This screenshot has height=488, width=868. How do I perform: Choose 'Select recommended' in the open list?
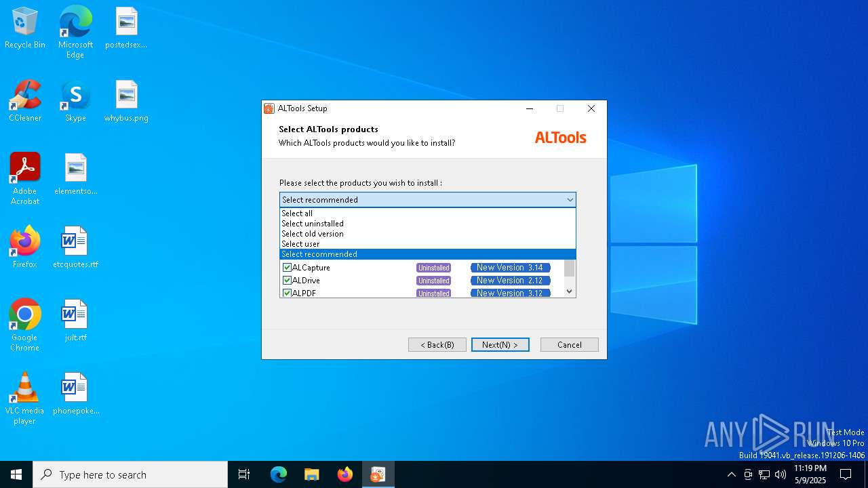click(x=427, y=254)
